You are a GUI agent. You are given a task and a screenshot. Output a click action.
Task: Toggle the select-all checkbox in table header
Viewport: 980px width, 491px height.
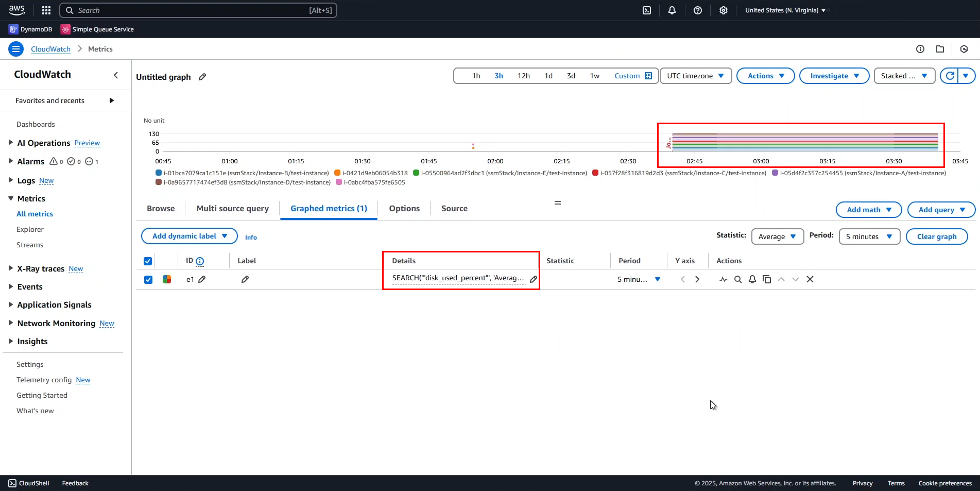pos(148,261)
